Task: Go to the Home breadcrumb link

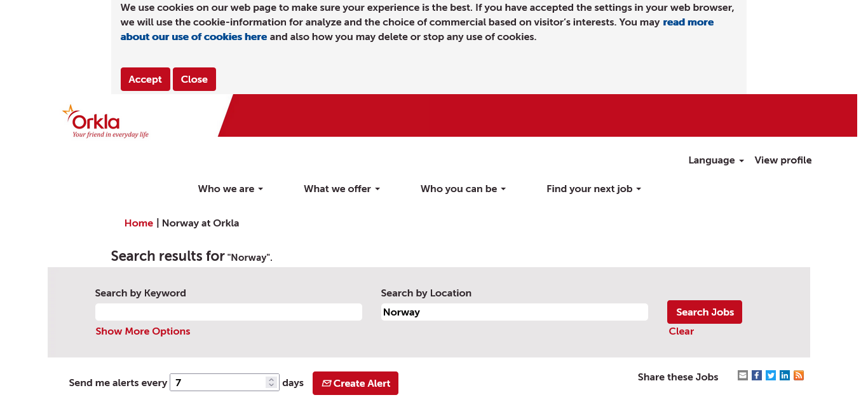Action: tap(139, 223)
